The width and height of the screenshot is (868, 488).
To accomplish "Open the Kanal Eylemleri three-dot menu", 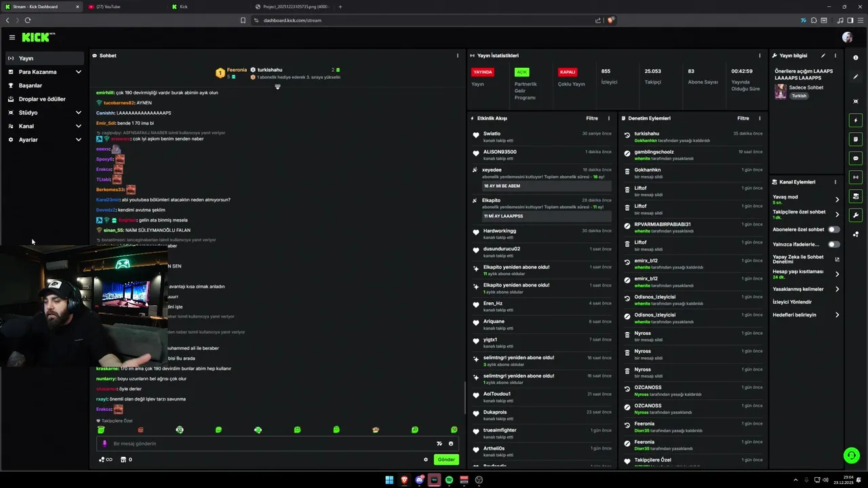I will click(835, 182).
